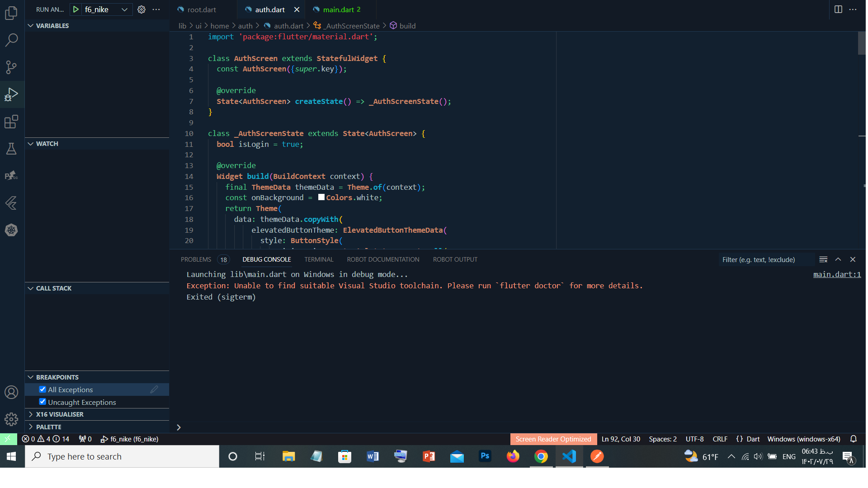
Task: Close the auth.dart tab
Action: point(297,9)
